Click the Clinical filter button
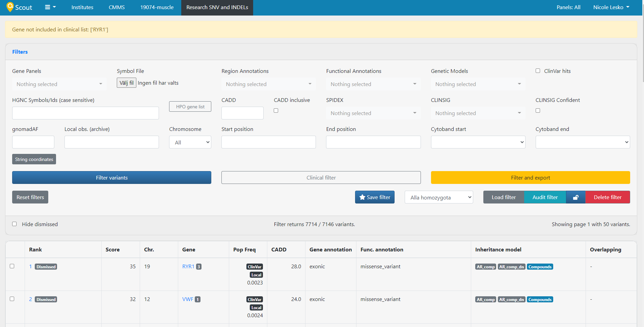The image size is (644, 327). pos(321,178)
